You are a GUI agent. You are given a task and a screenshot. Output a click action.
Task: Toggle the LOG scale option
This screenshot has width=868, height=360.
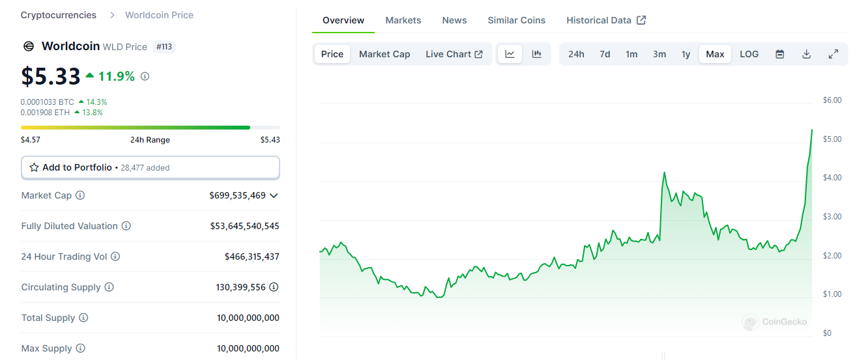click(749, 54)
